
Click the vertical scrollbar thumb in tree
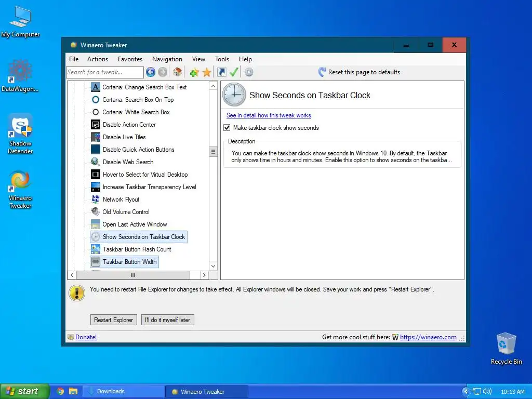pos(213,152)
